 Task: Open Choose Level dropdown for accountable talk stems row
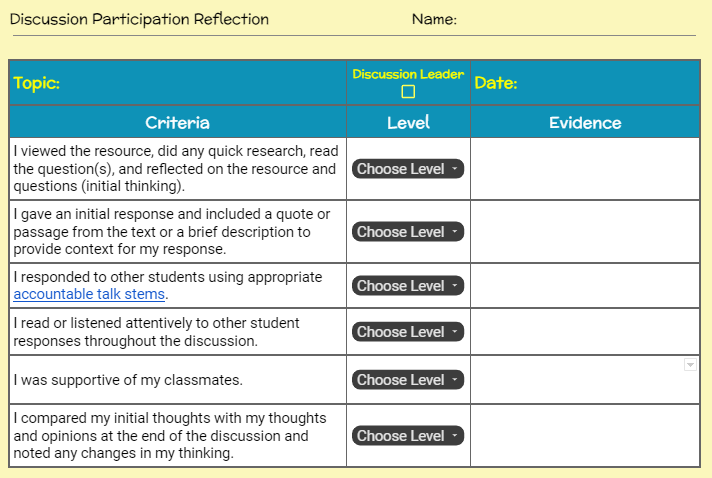coord(408,286)
